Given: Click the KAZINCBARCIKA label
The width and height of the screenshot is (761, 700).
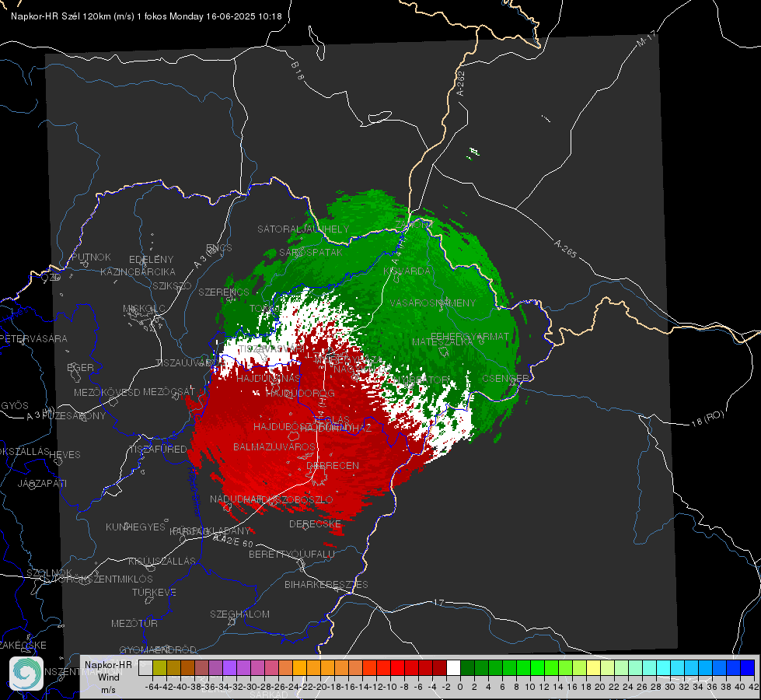Looking at the screenshot, I should click(x=138, y=271).
